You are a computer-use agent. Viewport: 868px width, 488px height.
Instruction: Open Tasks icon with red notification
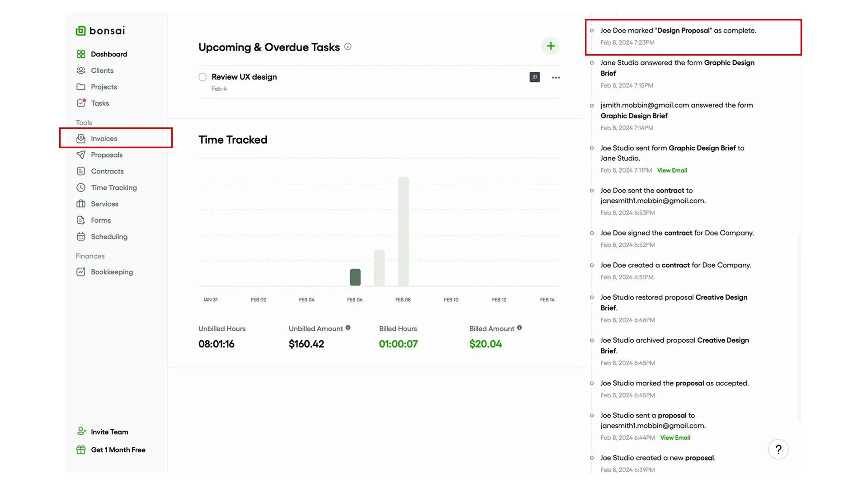point(81,103)
